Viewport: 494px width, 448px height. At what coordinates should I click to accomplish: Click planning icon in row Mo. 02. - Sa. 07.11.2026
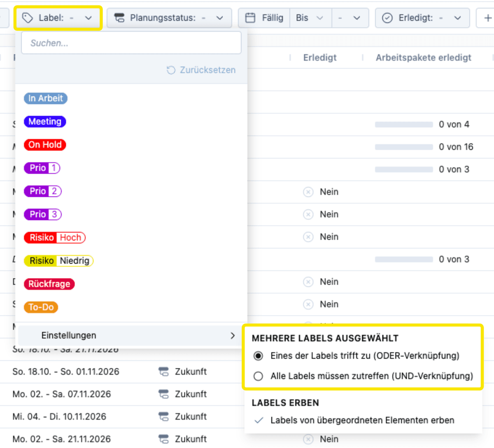(x=163, y=394)
